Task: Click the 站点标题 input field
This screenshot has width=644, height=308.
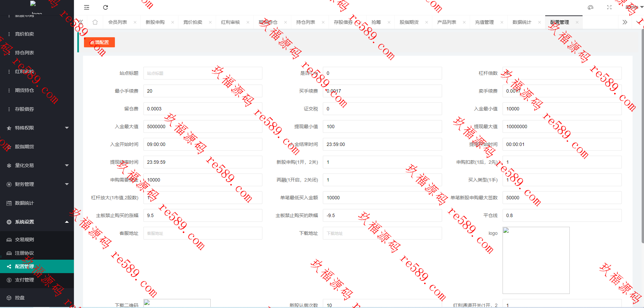Action: (x=203, y=73)
